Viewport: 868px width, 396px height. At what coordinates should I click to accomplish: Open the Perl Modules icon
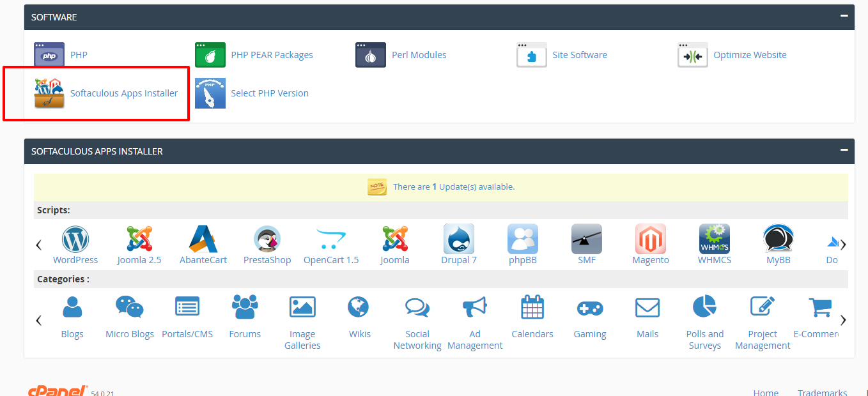[371, 55]
